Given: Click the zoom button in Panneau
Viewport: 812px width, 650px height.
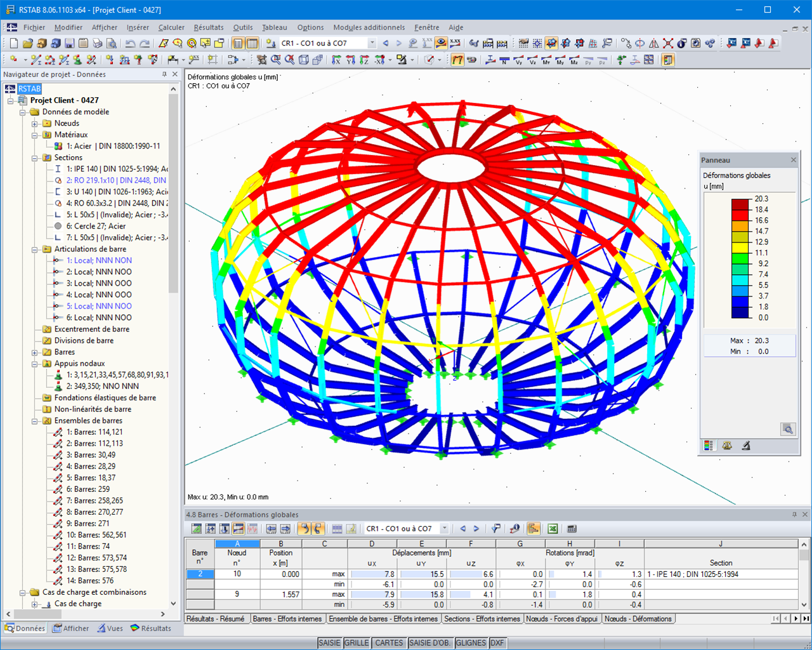Looking at the screenshot, I should [787, 429].
